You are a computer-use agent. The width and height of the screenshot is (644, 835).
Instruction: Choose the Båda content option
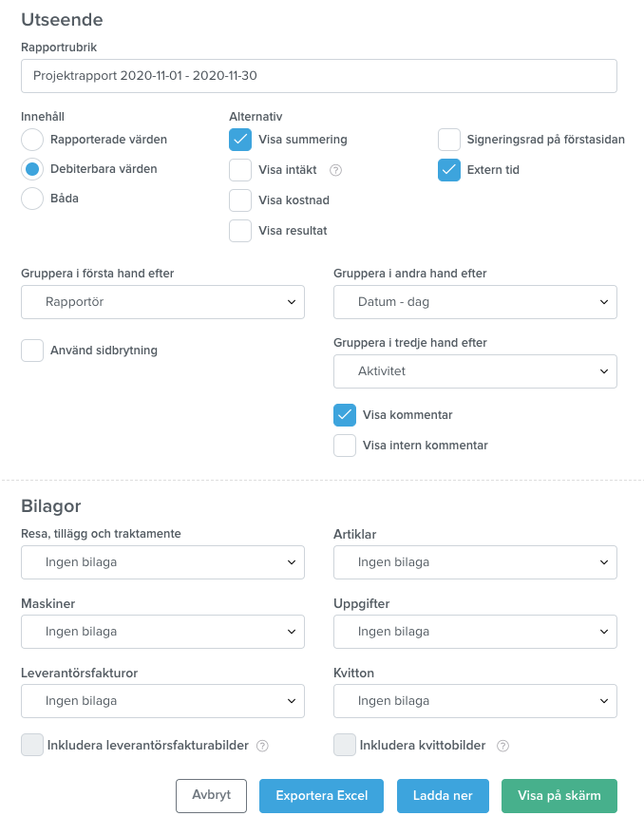click(x=32, y=199)
